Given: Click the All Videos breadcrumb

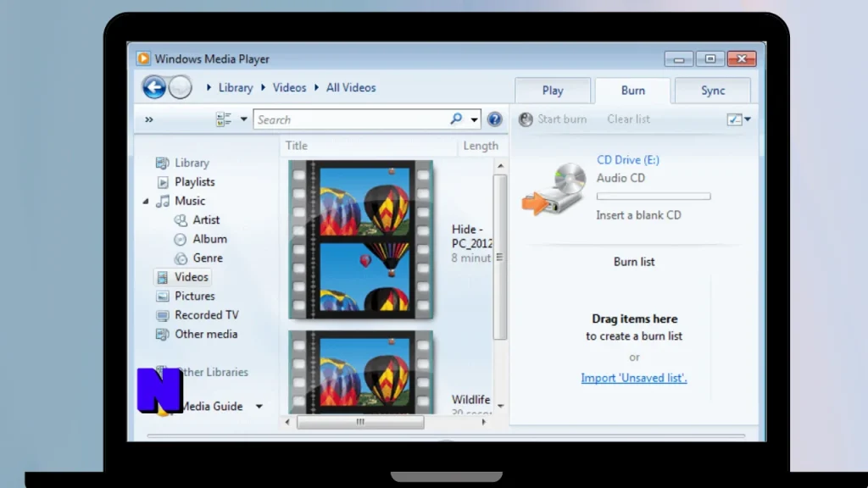Looking at the screenshot, I should tap(351, 87).
